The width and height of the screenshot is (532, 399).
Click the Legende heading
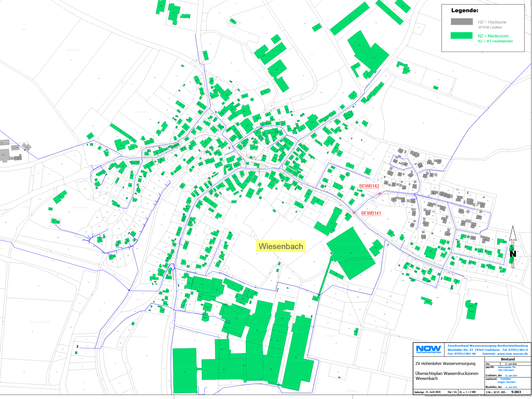[465, 11]
